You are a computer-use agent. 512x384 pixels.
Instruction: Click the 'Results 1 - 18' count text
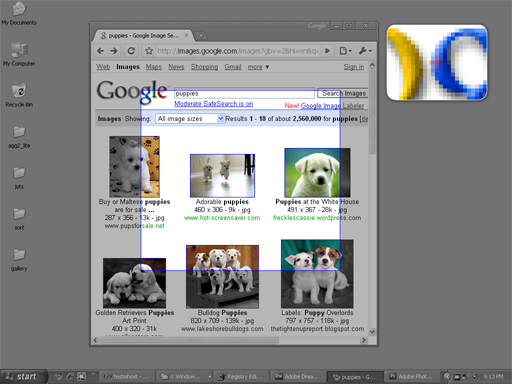point(246,119)
